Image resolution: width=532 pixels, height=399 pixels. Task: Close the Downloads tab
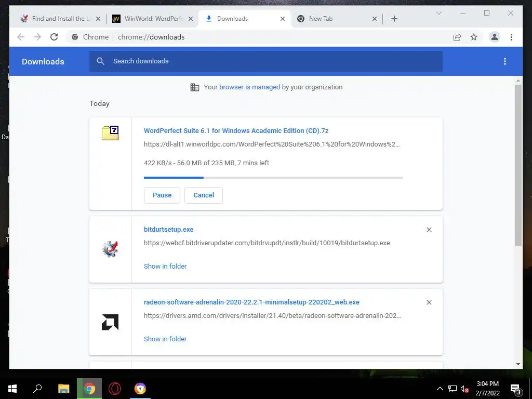[x=282, y=19]
